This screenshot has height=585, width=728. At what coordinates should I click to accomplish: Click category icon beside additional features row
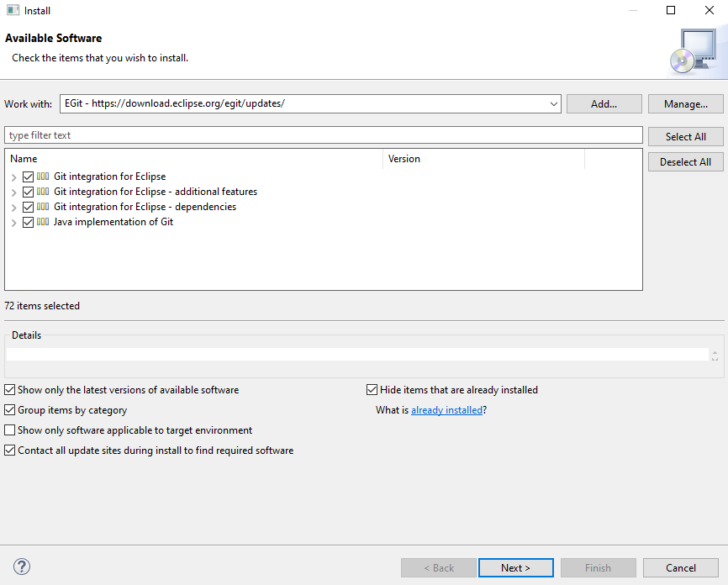tap(43, 192)
